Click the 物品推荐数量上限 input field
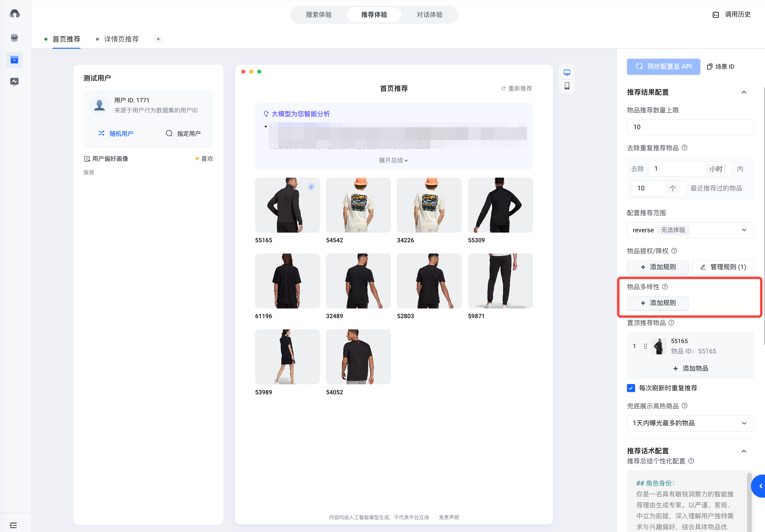The width and height of the screenshot is (765, 532). coord(690,127)
